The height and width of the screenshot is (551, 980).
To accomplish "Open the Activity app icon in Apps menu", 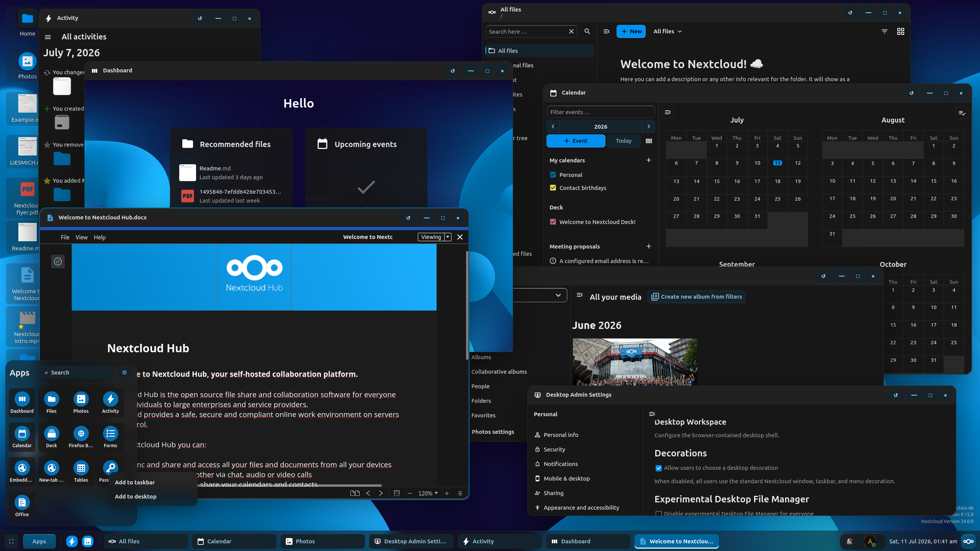I will [110, 402].
